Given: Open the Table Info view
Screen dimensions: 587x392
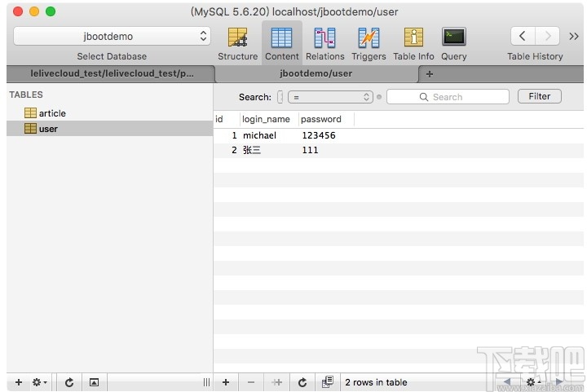Looking at the screenshot, I should [413, 44].
